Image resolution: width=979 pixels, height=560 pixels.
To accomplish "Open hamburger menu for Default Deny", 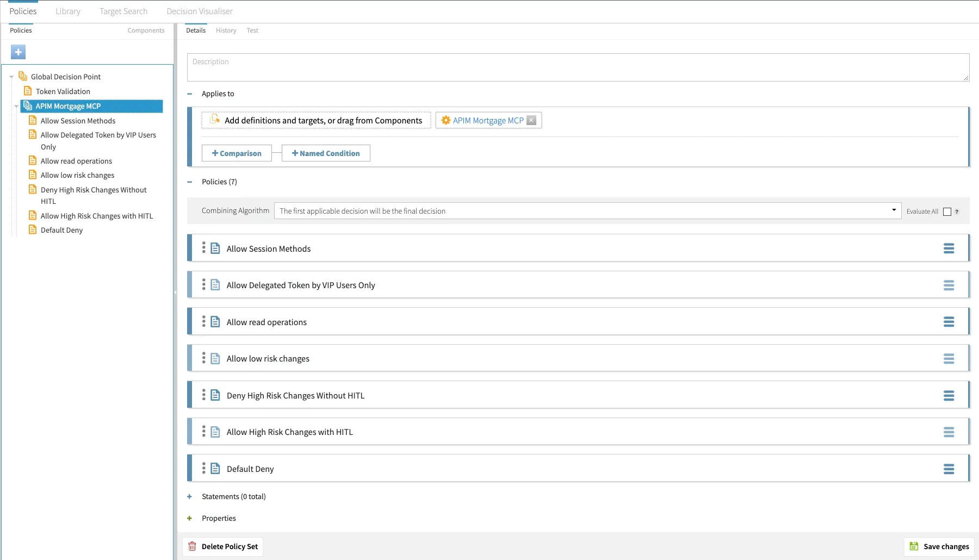I will 949,469.
